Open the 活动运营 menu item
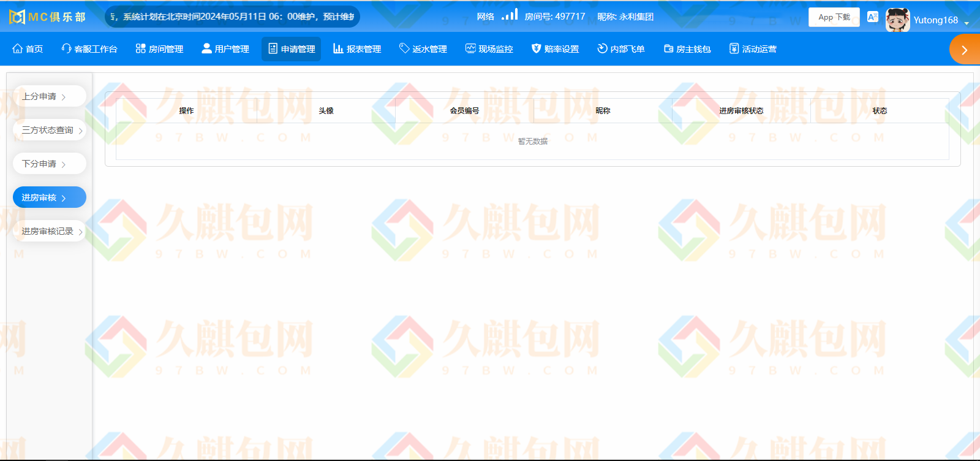The height and width of the screenshot is (461, 980). (753, 49)
